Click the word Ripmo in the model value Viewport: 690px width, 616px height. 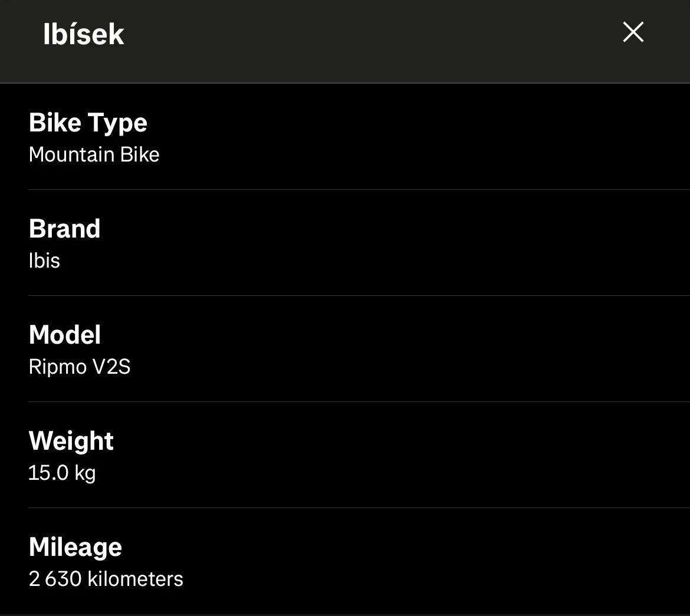click(x=58, y=367)
